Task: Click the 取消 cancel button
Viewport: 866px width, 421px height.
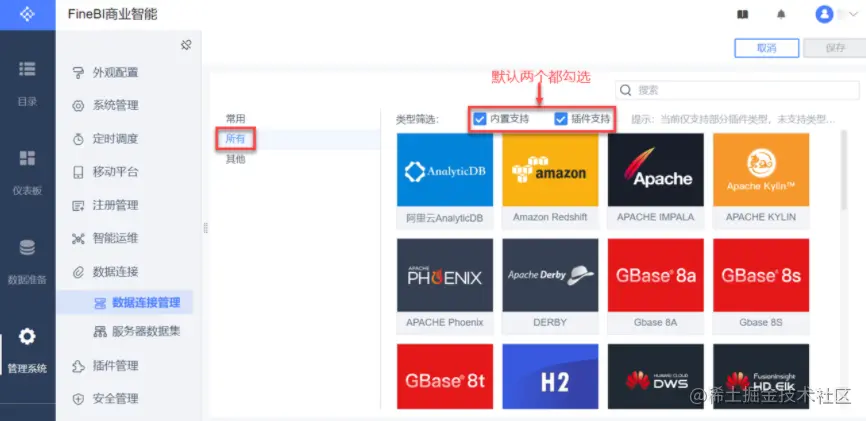Action: (767, 48)
